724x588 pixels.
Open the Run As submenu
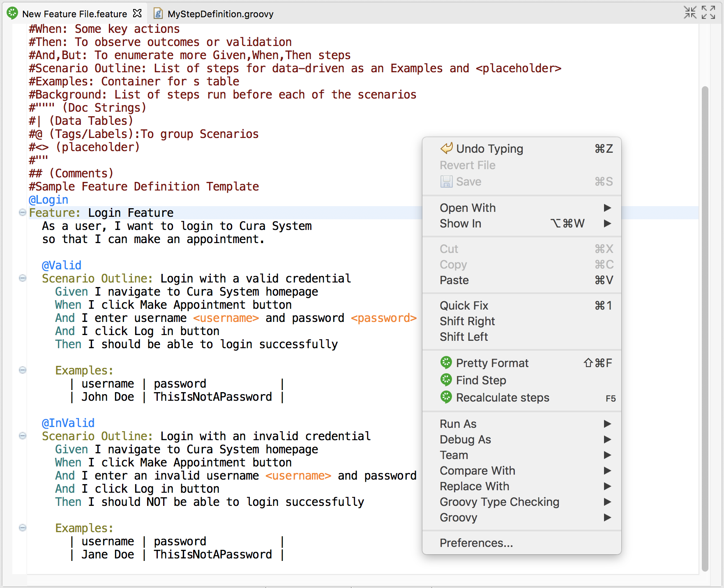pos(458,424)
